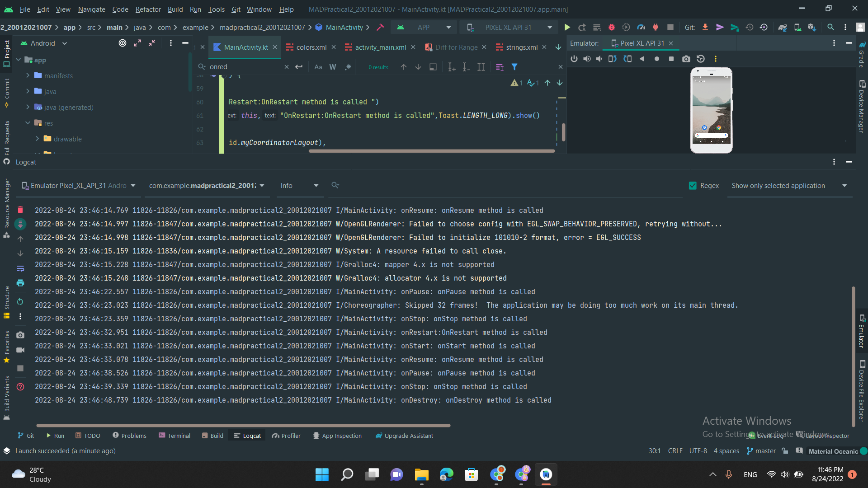This screenshot has width=868, height=488.
Task: Power off the emulator with the power icon
Action: click(574, 59)
